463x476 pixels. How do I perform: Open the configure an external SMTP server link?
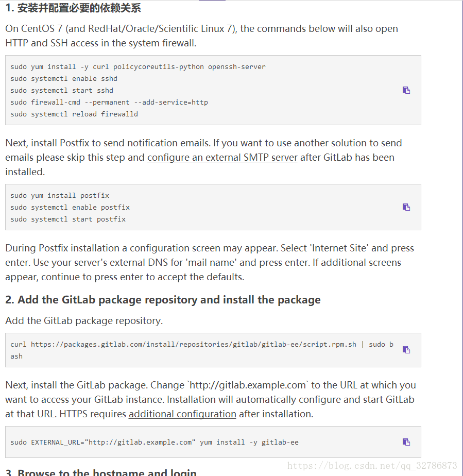coord(222,158)
